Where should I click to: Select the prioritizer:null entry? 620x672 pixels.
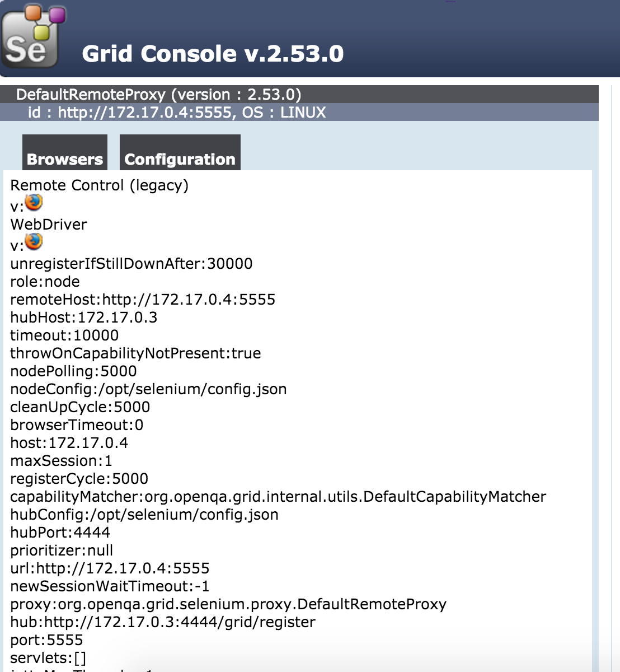coord(62,550)
